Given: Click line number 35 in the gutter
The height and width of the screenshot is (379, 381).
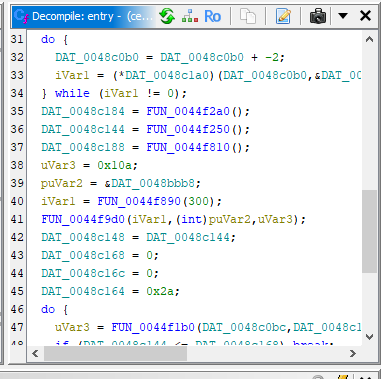Looking at the screenshot, I should pyautogui.click(x=17, y=111).
